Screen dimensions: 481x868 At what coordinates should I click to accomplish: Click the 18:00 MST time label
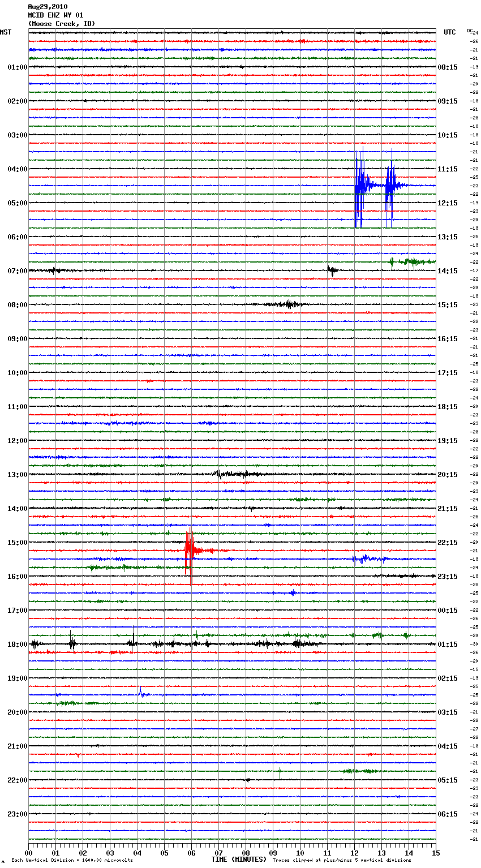pyautogui.click(x=18, y=644)
